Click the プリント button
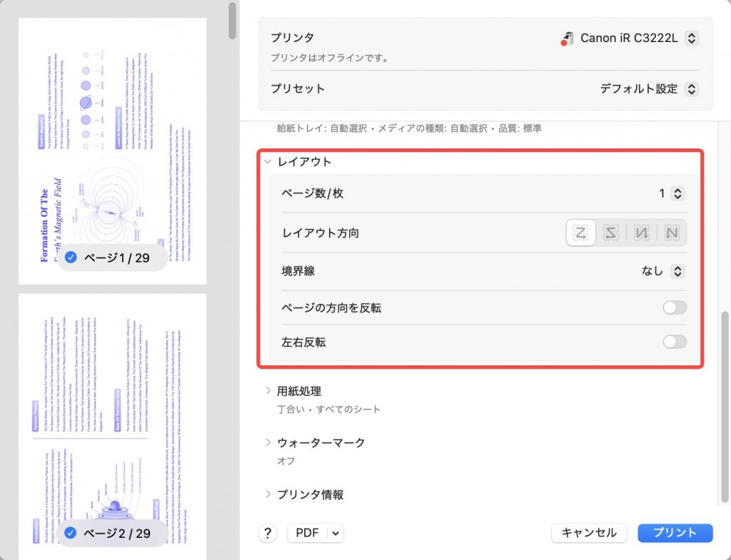Image resolution: width=731 pixels, height=560 pixels. (675, 533)
